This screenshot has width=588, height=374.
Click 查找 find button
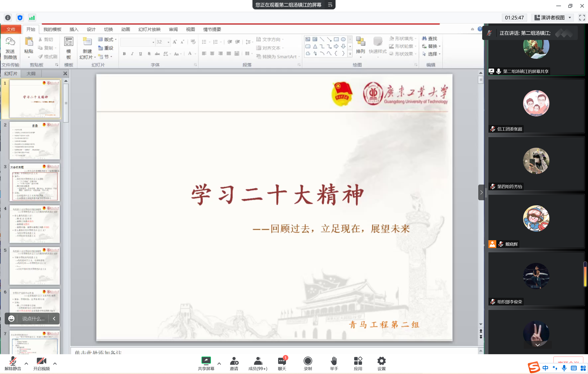(429, 38)
